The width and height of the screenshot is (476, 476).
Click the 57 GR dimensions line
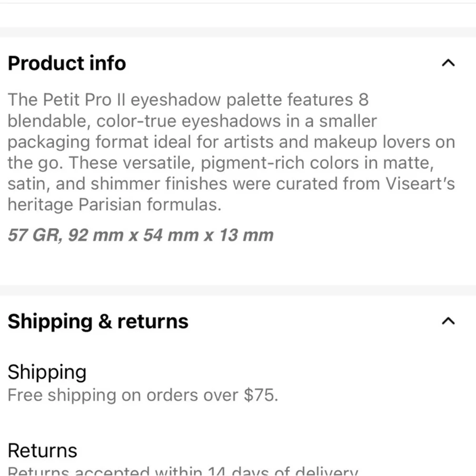(x=140, y=235)
